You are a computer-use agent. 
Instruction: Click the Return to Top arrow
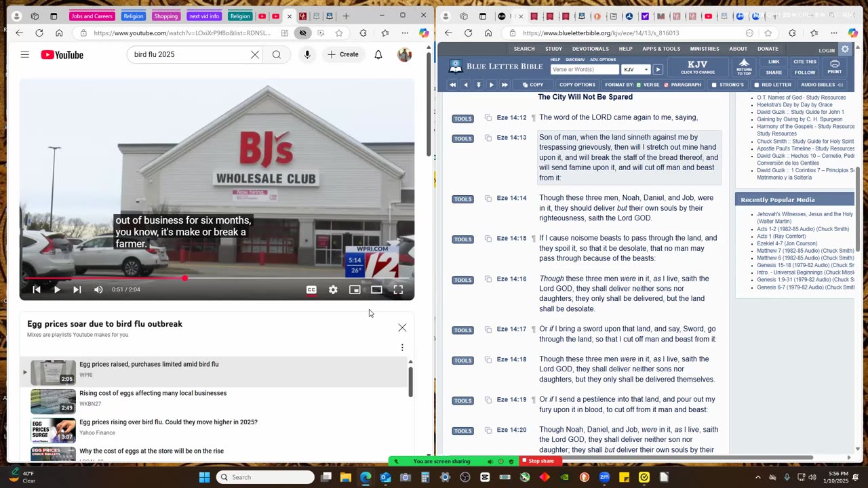[x=744, y=66]
